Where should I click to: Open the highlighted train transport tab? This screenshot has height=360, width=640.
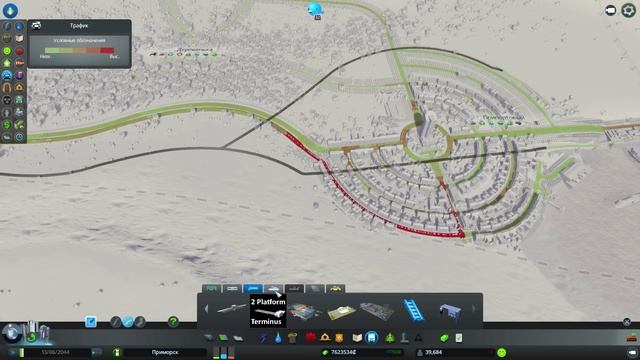[253, 289]
